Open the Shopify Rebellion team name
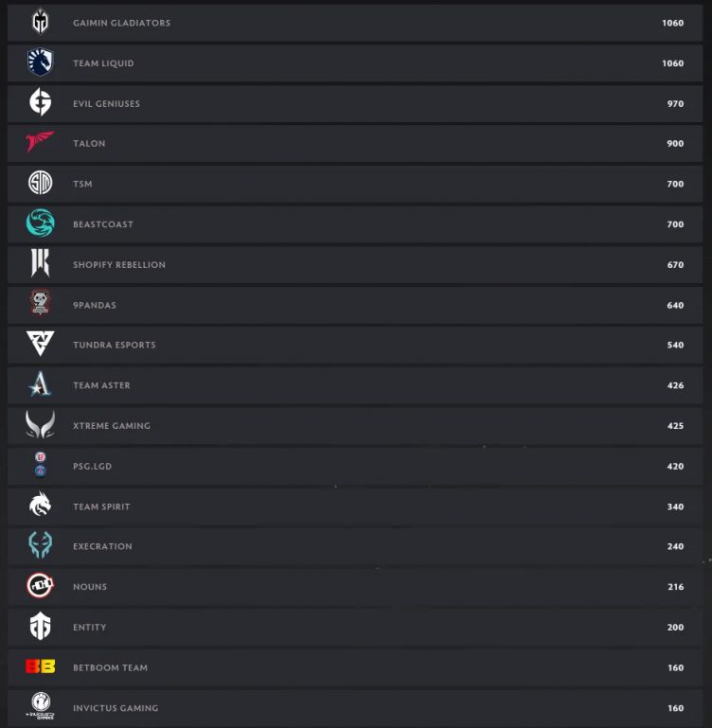Viewport: 712px width, 728px height. [119, 265]
